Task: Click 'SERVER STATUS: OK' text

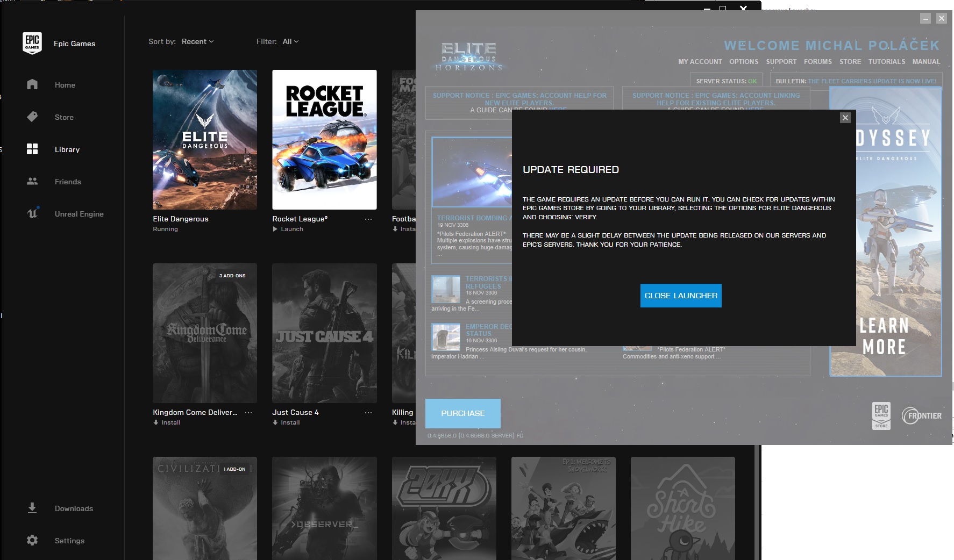Action: click(727, 81)
